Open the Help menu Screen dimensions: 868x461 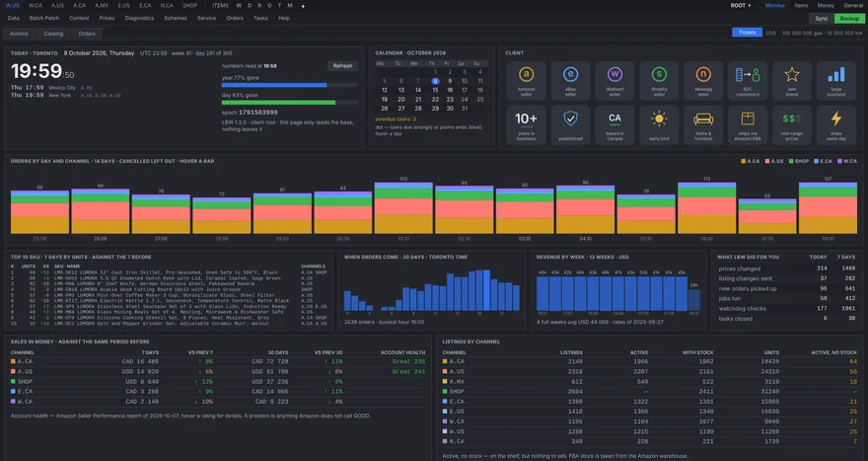click(284, 19)
